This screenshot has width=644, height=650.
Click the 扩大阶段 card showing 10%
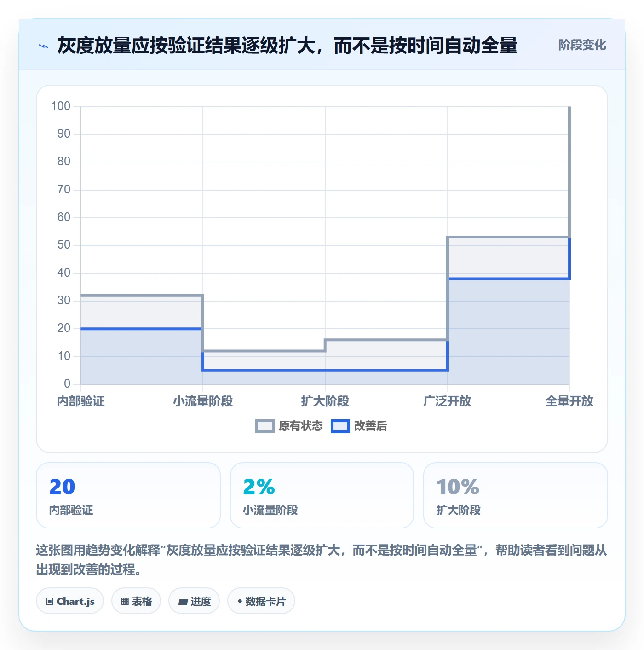(x=516, y=495)
